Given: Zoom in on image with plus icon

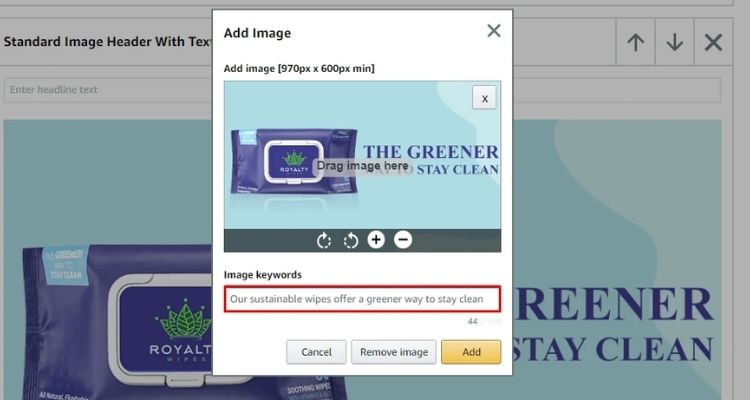Looking at the screenshot, I should pos(376,240).
